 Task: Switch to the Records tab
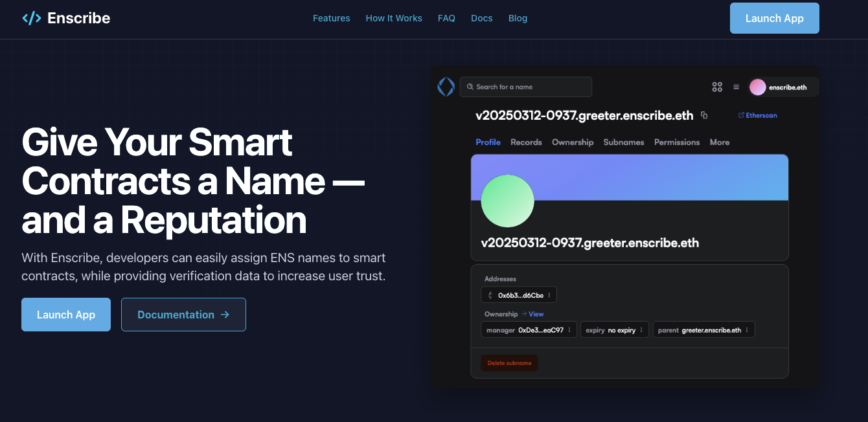(526, 142)
